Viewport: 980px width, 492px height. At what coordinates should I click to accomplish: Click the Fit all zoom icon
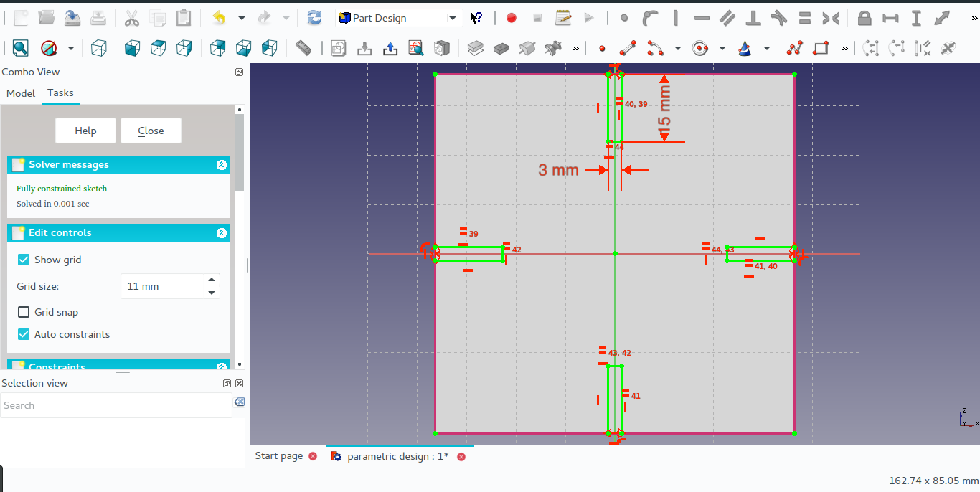click(20, 48)
